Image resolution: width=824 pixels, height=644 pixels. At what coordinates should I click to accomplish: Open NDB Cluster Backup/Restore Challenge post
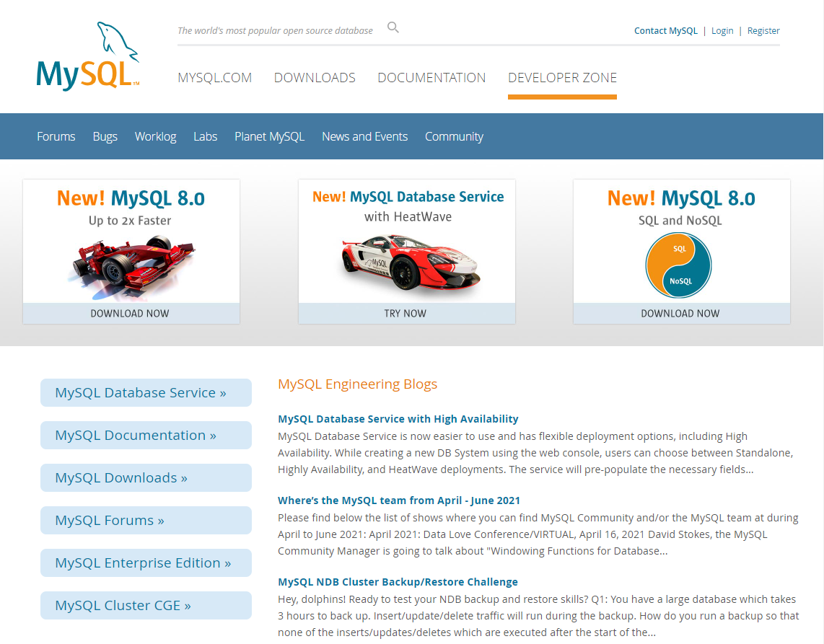398,581
